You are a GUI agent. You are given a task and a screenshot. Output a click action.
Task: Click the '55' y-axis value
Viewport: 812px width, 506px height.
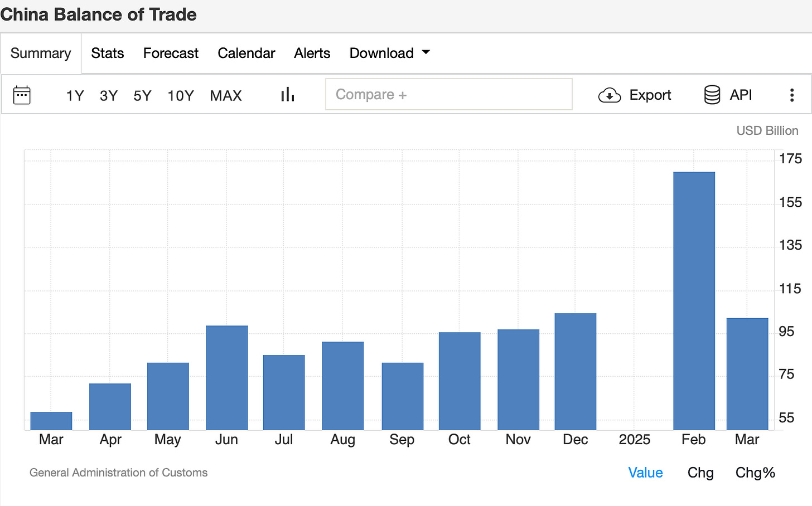[786, 418]
